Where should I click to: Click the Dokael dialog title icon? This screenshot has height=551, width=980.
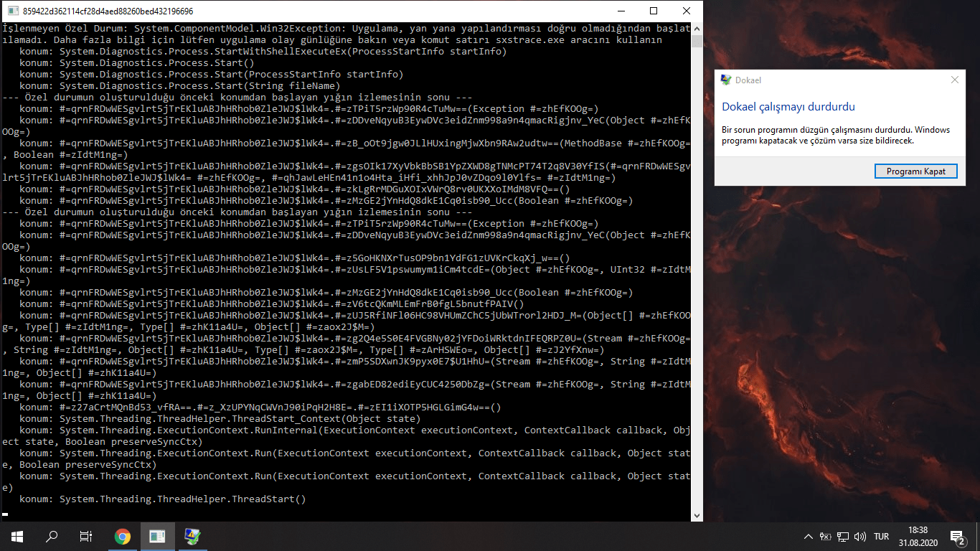pos(726,80)
